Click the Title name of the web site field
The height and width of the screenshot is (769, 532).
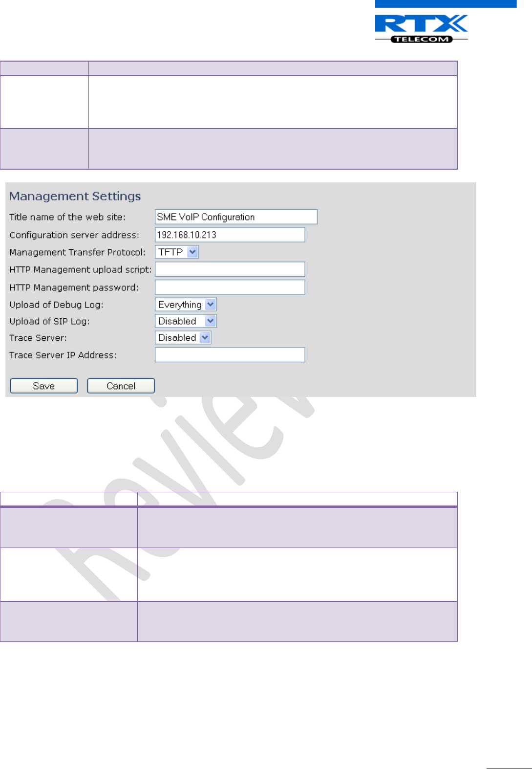tap(236, 217)
